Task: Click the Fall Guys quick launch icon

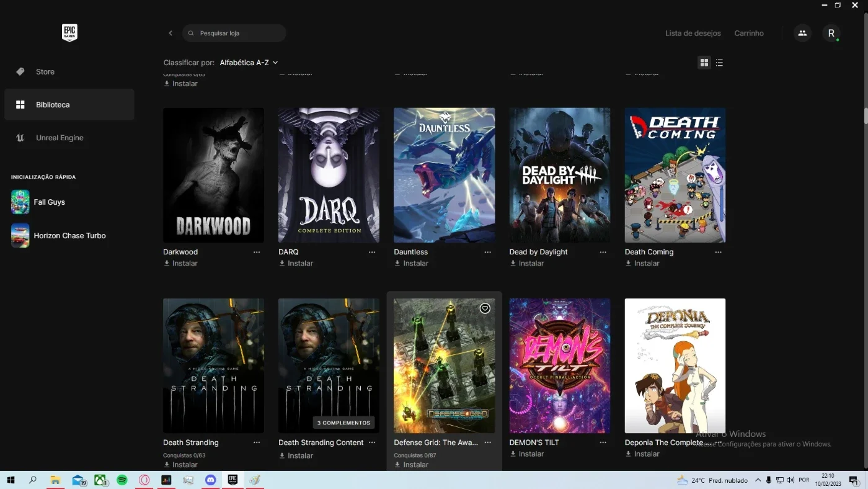Action: click(20, 202)
